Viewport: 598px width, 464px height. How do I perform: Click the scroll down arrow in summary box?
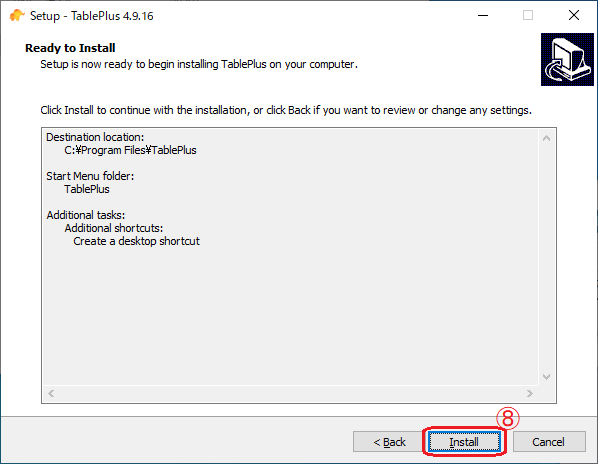coord(546,377)
